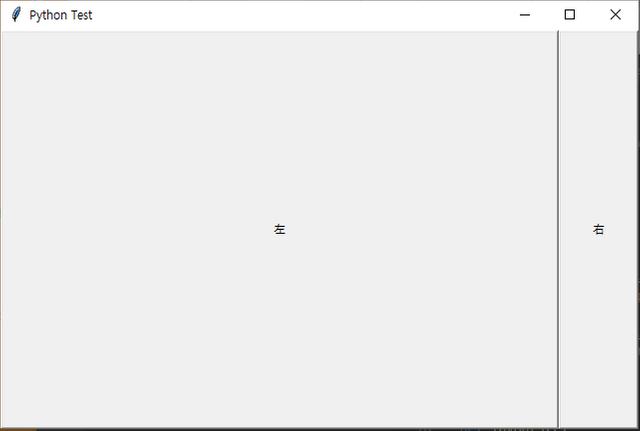Minimize the Python Test window
Screen dimensions: 640x431
pyautogui.click(x=525, y=15)
